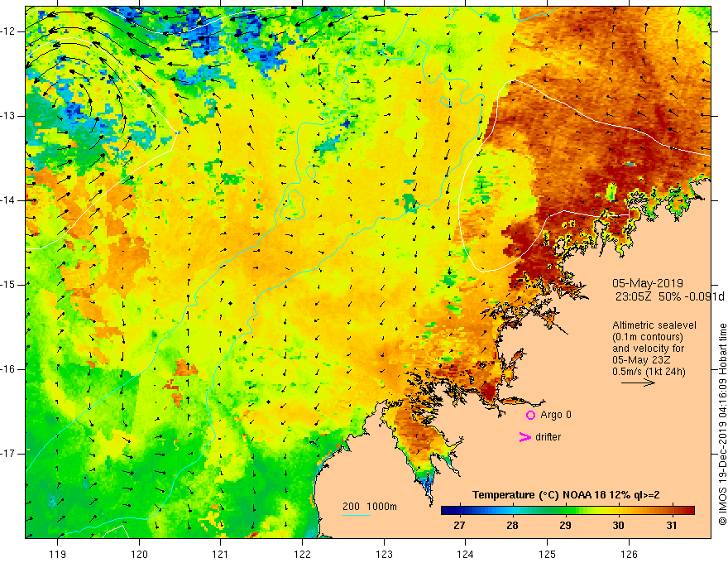The height and width of the screenshot is (563, 728).
Task: Click the 'and velocity for' caption line
Action: point(648,349)
